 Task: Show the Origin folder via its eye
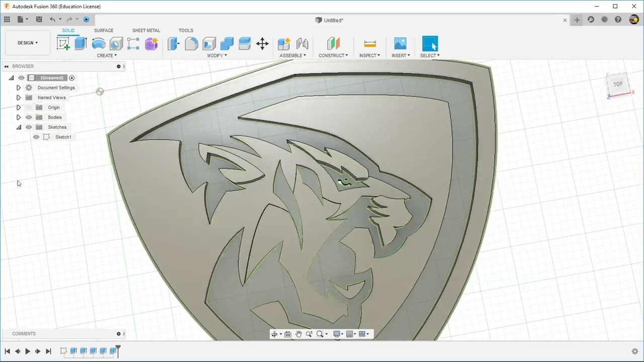pyautogui.click(x=29, y=108)
